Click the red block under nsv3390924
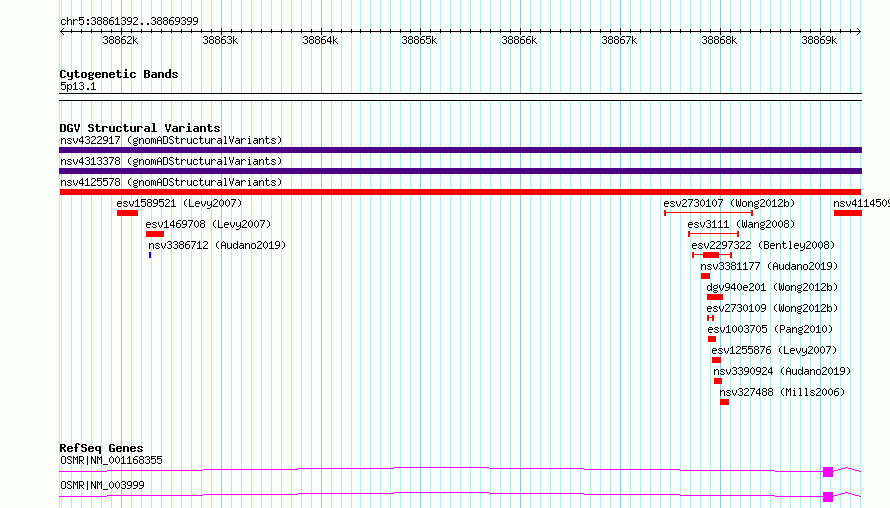 718,381
